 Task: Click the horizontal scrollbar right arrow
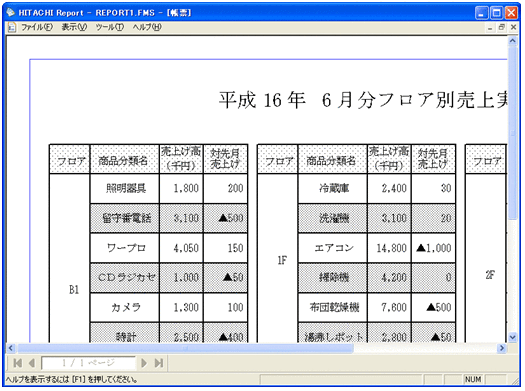pos(502,348)
